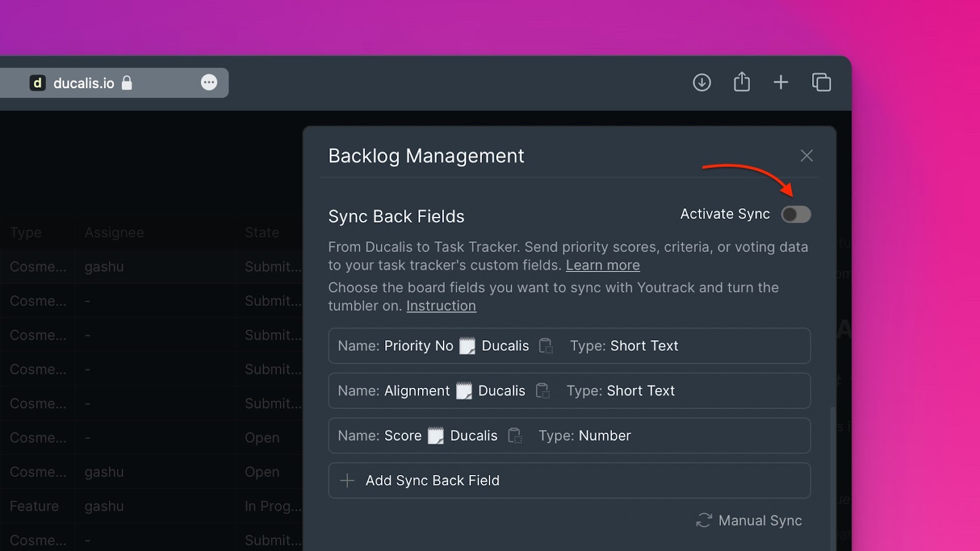The width and height of the screenshot is (980, 551).
Task: Select the Alignment sync field row
Action: 569,391
